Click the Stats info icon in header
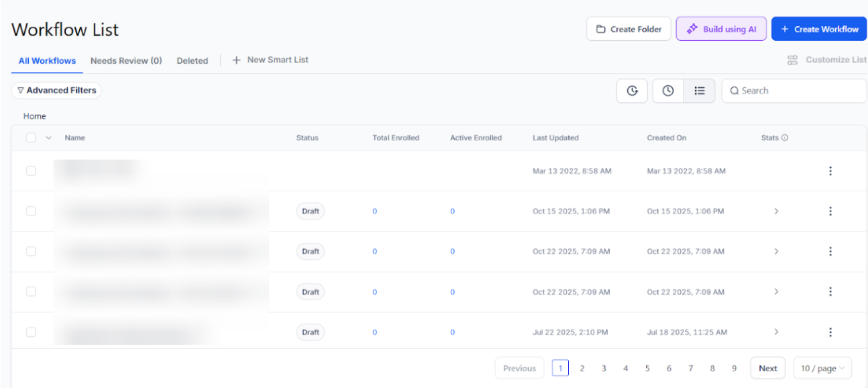The width and height of the screenshot is (868, 388). (785, 138)
